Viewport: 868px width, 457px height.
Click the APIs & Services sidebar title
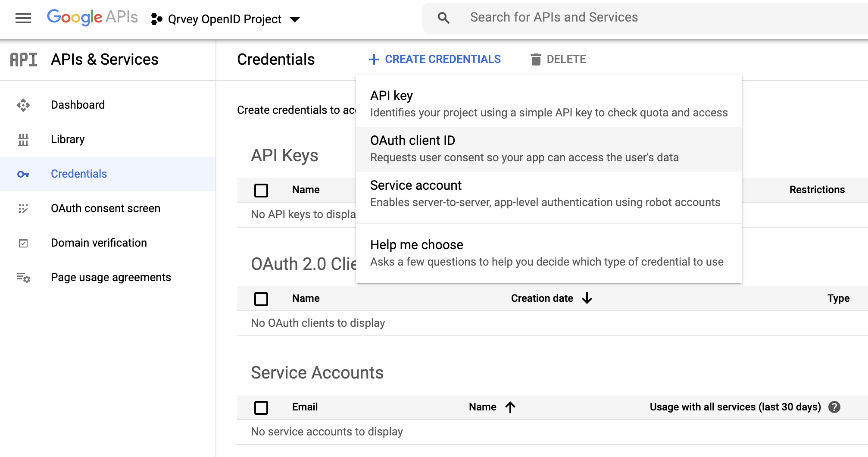105,59
